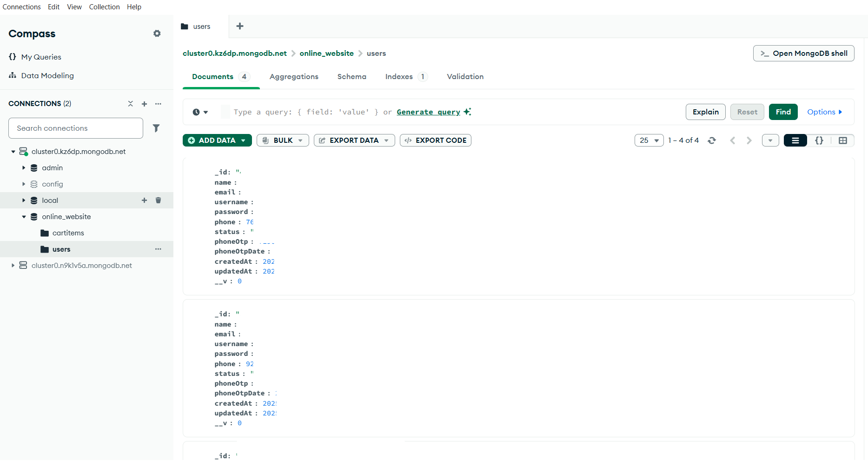Screen dimensions: 868x461
Task: Navigate to online_website breadcrumb
Action: pyautogui.click(x=326, y=53)
